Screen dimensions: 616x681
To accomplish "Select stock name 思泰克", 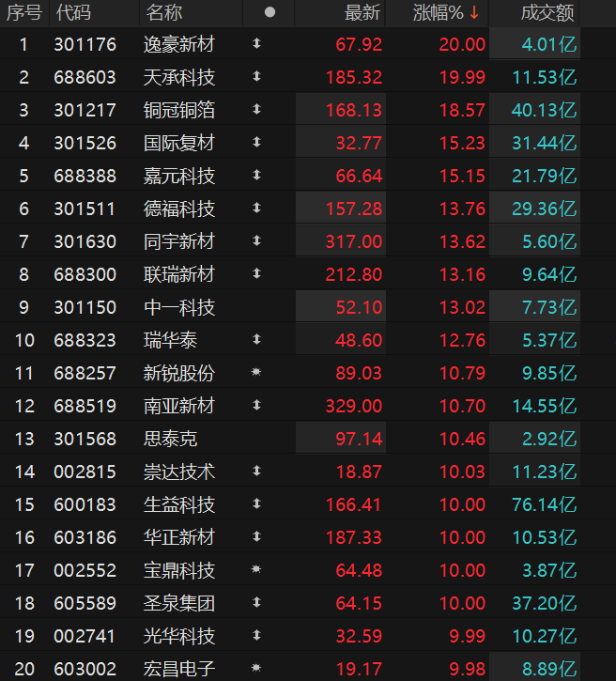I will click(170, 439).
